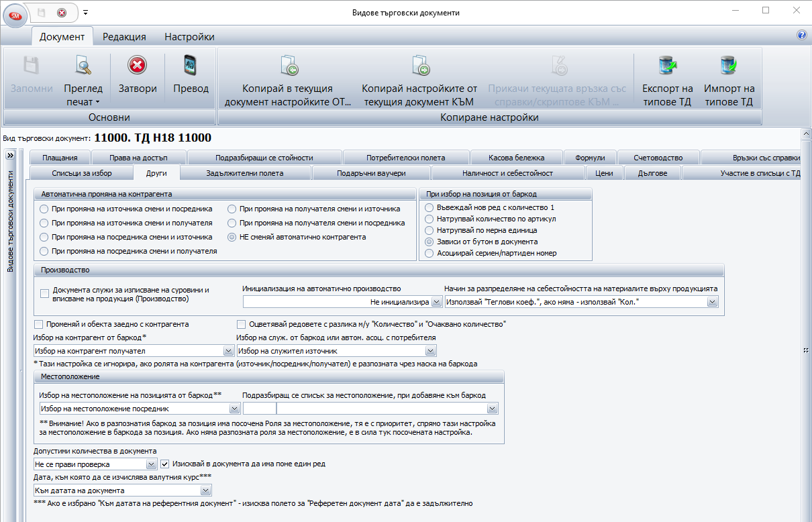Select Натрупвай количество по артикул

point(429,219)
